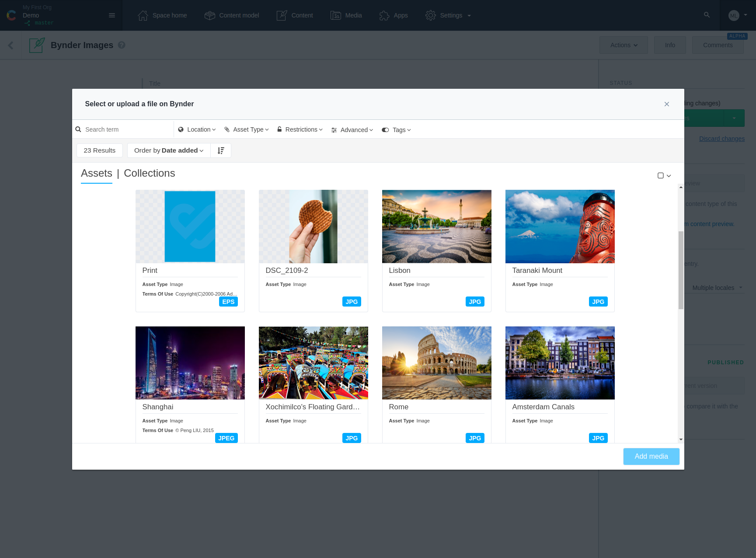Select the Rome Colosseum thumbnail

pos(437,363)
